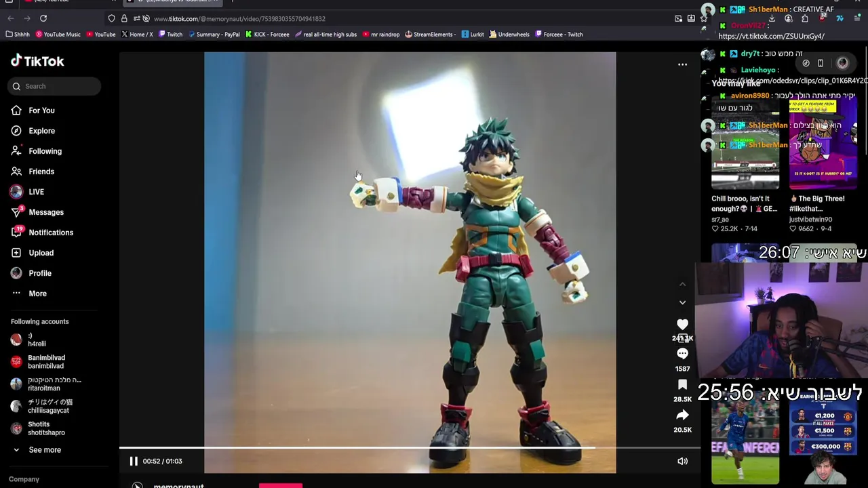Open the KICK - Forceee bookmark

[x=267, y=34]
